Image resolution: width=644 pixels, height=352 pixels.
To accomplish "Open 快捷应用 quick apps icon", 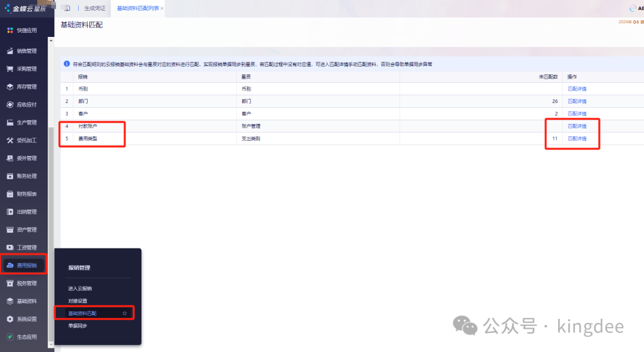I will click(10, 30).
